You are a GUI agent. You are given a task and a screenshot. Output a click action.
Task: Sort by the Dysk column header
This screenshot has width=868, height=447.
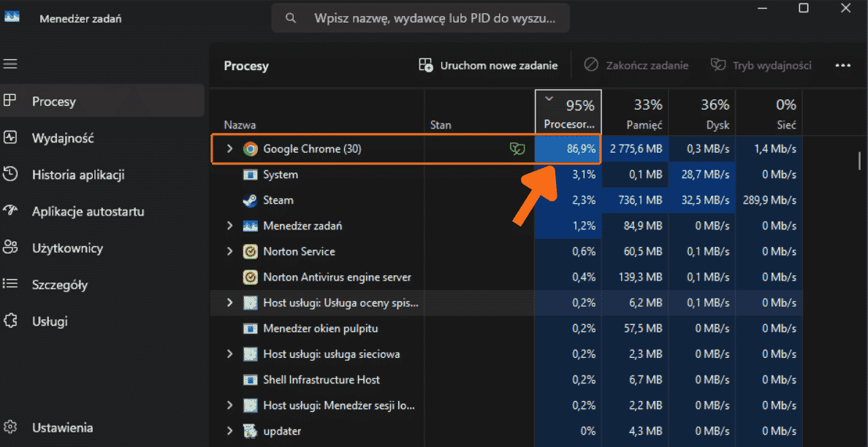pos(702,113)
